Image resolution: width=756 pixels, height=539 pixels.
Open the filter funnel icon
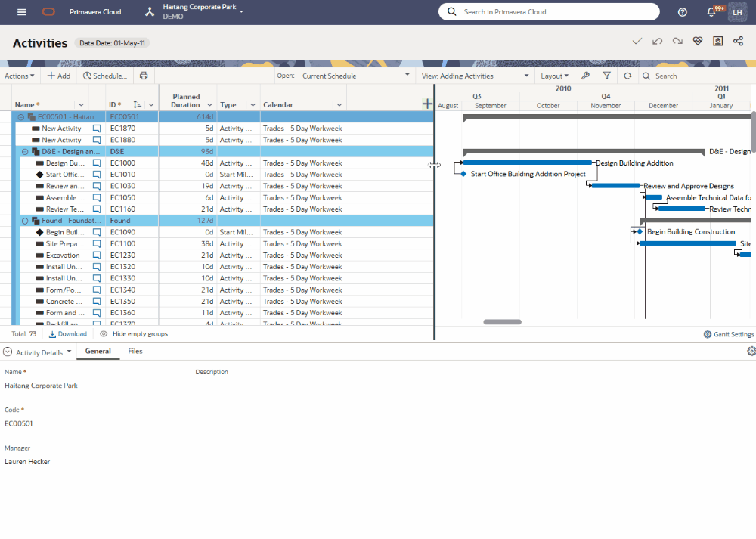(x=606, y=76)
